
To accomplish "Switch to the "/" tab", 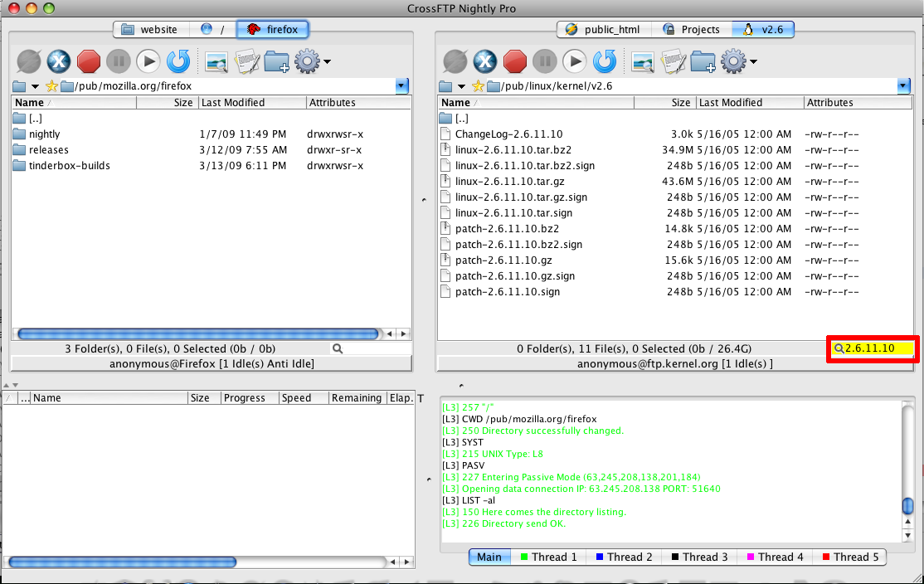I will (213, 30).
